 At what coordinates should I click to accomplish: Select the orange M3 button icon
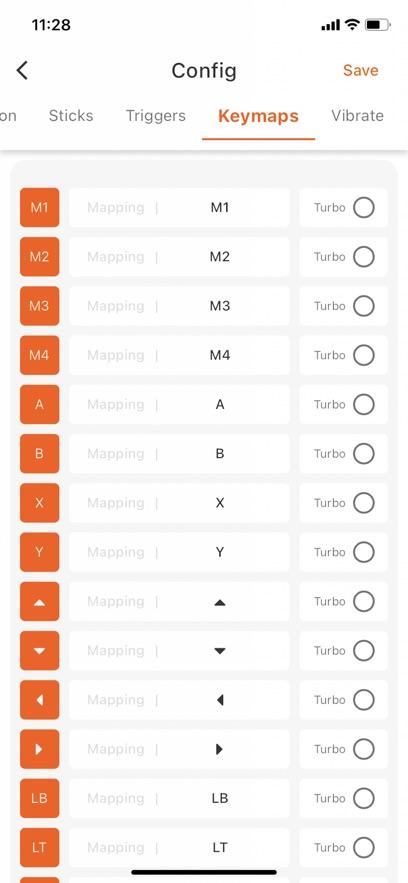click(39, 306)
